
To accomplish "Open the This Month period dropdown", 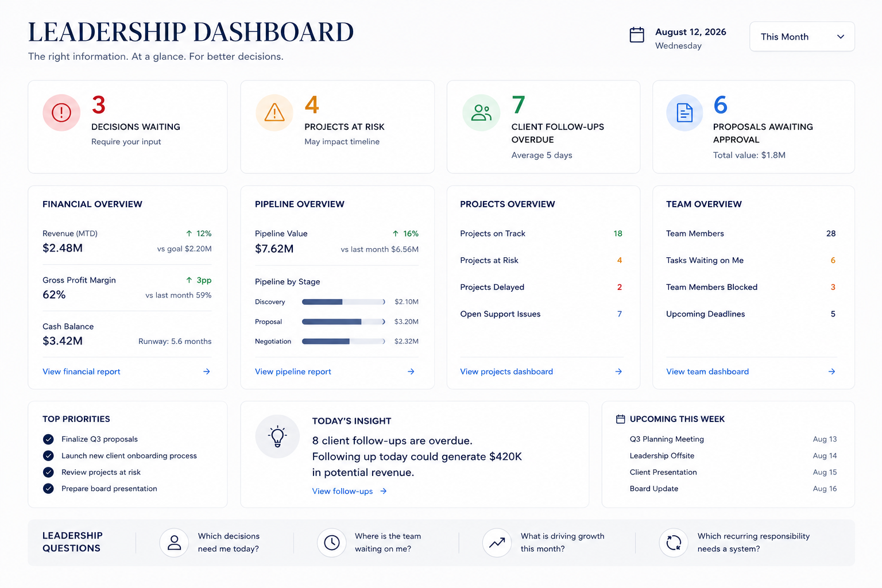I will (802, 37).
